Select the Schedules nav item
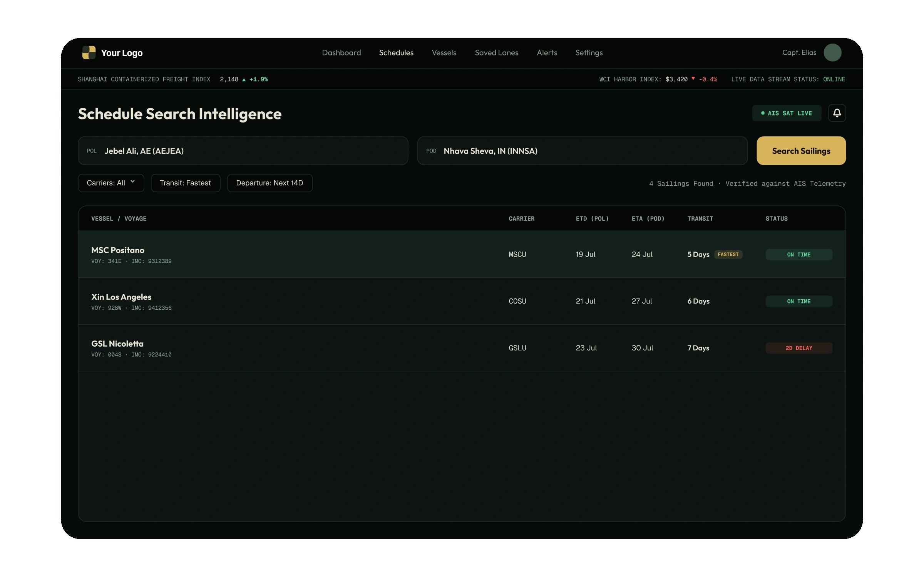Image resolution: width=924 pixels, height=577 pixels. [x=396, y=53]
